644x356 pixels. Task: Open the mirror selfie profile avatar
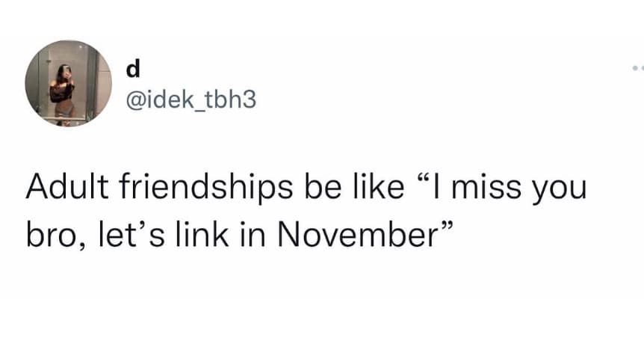(x=69, y=84)
